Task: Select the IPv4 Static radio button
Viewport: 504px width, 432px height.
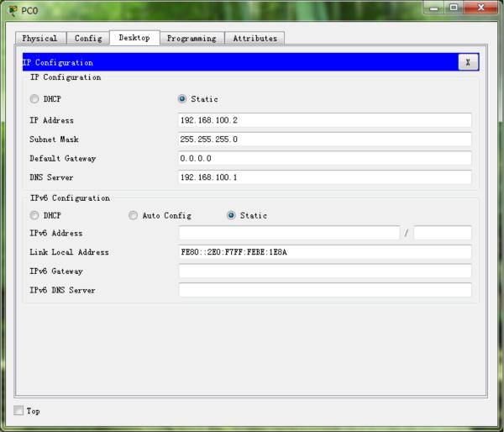Action: (182, 98)
